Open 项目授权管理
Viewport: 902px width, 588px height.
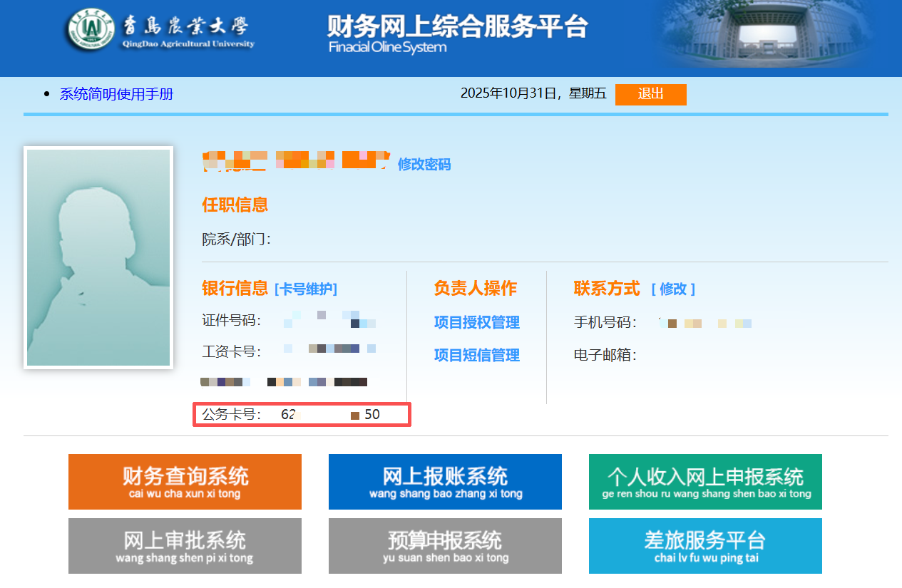[x=476, y=322]
